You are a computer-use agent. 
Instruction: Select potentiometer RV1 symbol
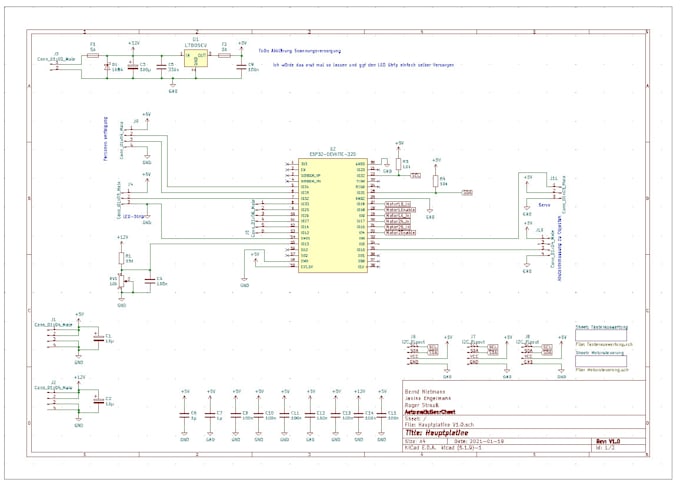[x=122, y=281]
